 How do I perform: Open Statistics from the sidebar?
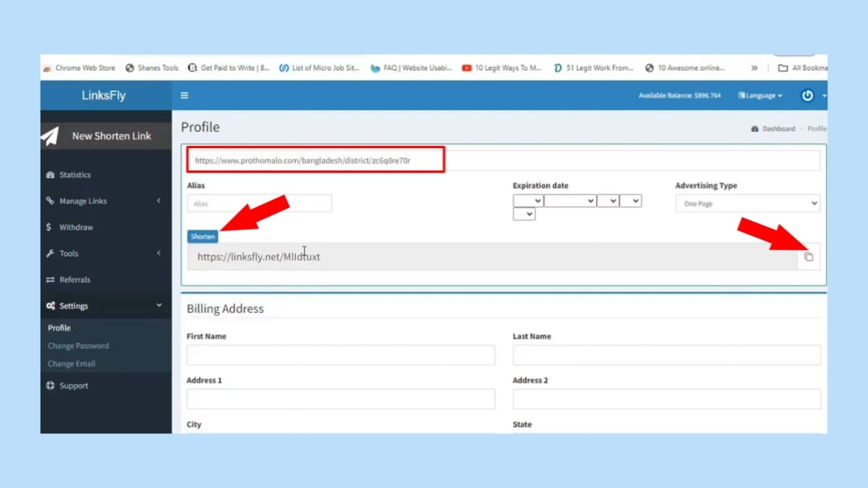[x=75, y=175]
